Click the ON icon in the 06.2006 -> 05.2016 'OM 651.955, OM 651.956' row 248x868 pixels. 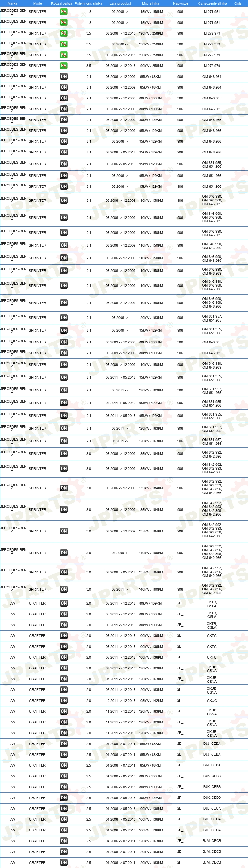point(64,164)
